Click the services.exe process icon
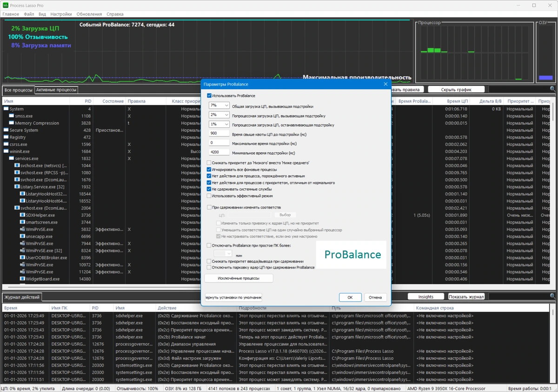The width and height of the screenshot is (558, 392). point(12,158)
